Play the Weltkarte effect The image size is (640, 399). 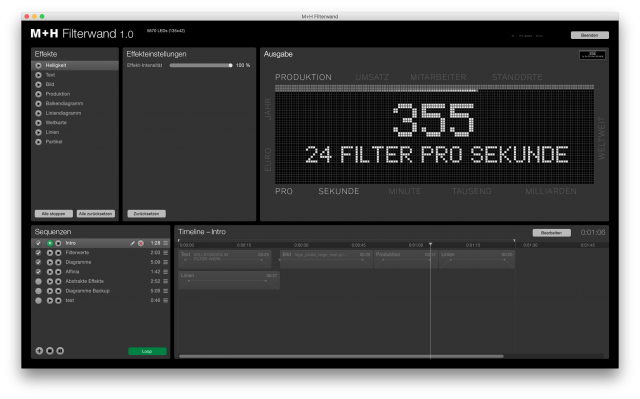click(38, 123)
